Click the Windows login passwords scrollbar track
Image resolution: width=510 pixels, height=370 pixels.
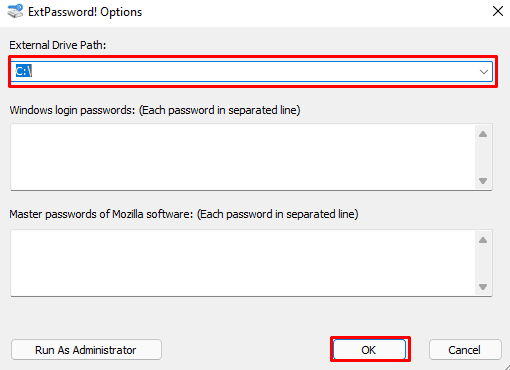(483, 158)
